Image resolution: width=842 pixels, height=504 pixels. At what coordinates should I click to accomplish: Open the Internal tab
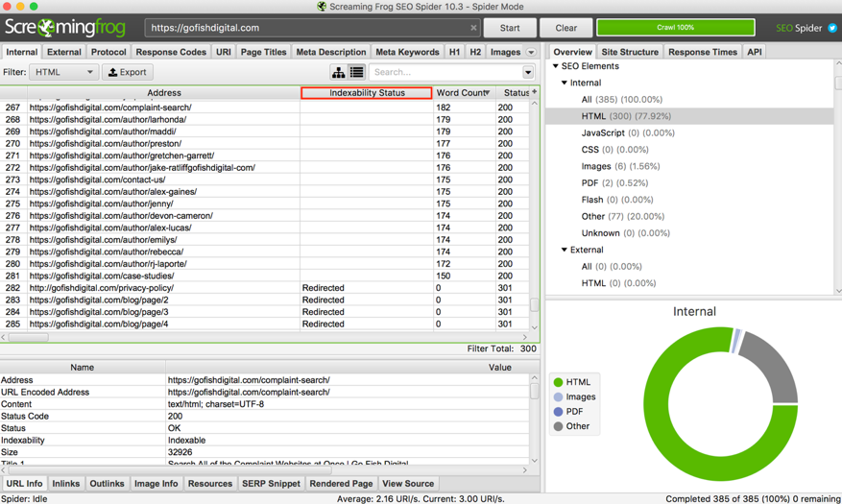pos(21,52)
